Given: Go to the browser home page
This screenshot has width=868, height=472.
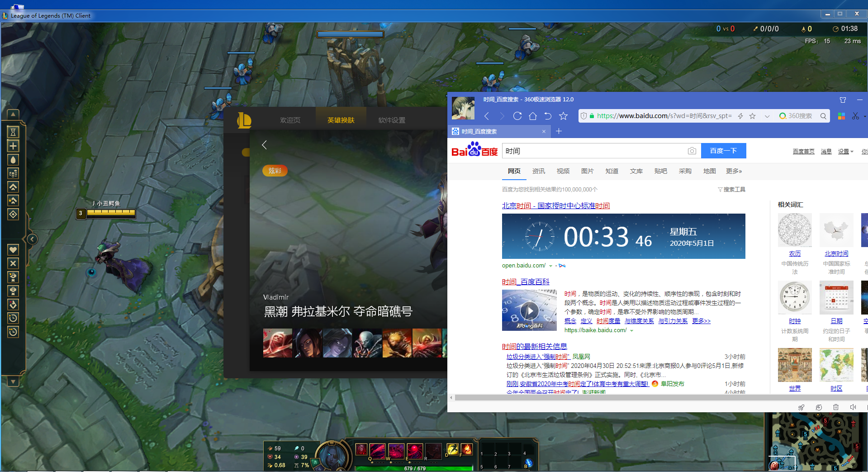Looking at the screenshot, I should [x=533, y=116].
